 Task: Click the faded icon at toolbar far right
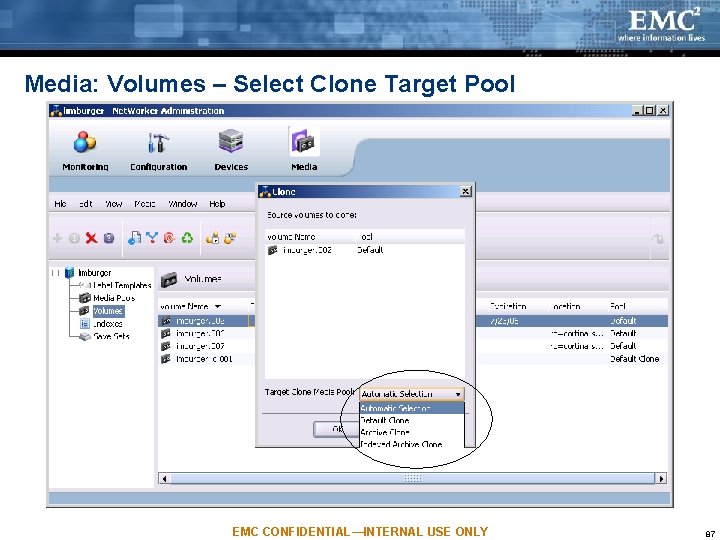(x=658, y=238)
